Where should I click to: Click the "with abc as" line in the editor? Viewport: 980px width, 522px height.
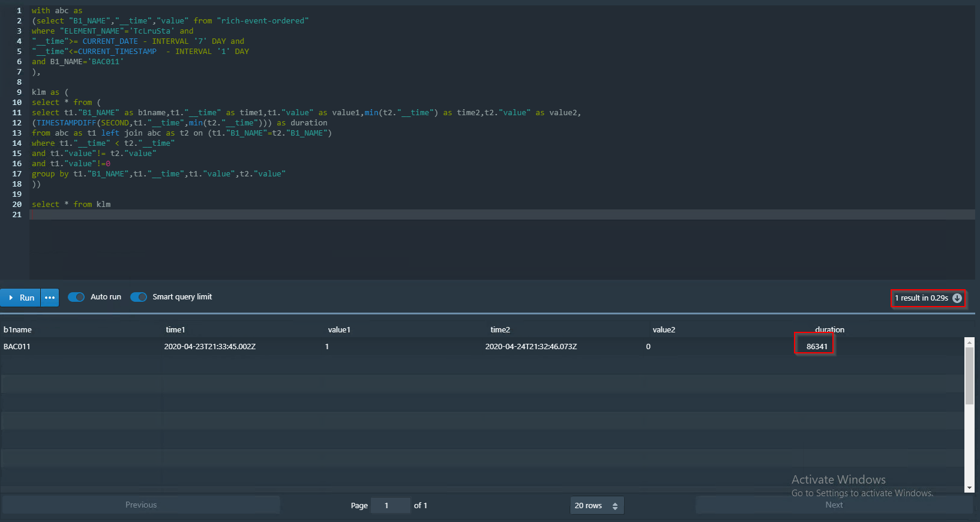pos(57,11)
